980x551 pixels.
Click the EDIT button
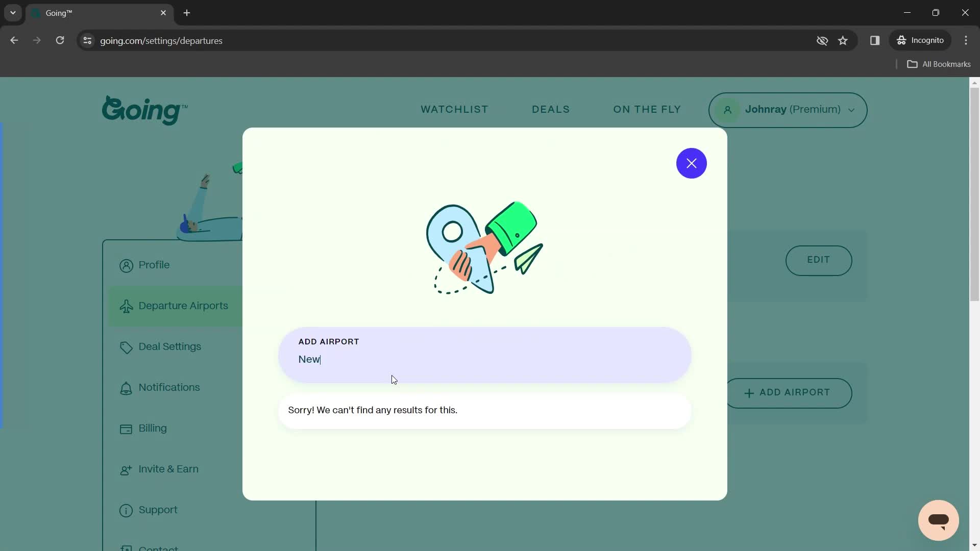click(x=819, y=260)
